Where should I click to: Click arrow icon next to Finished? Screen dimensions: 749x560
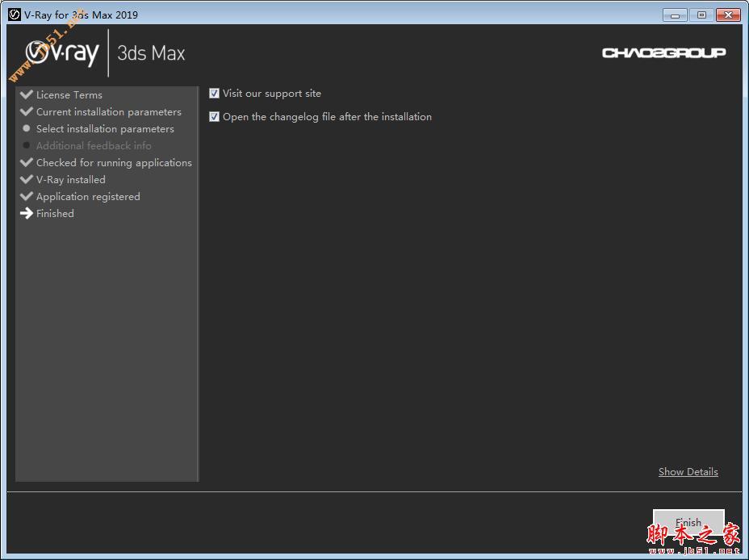[27, 213]
